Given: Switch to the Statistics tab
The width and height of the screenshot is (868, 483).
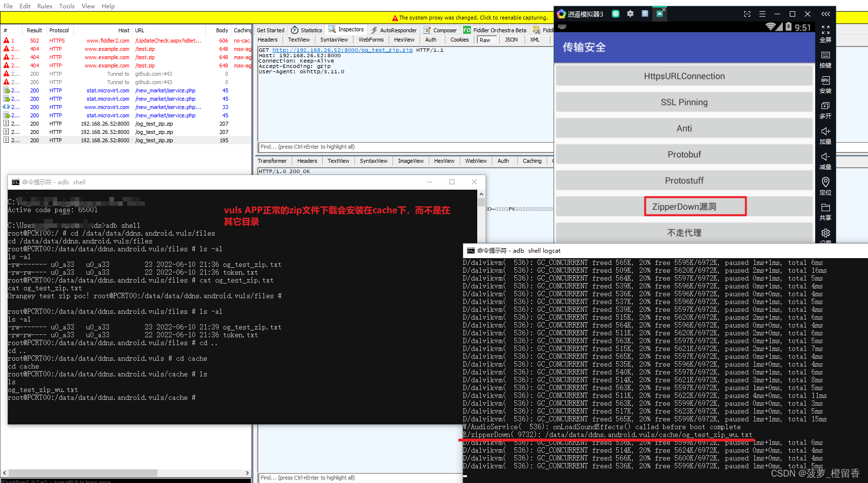Looking at the screenshot, I should (x=307, y=30).
